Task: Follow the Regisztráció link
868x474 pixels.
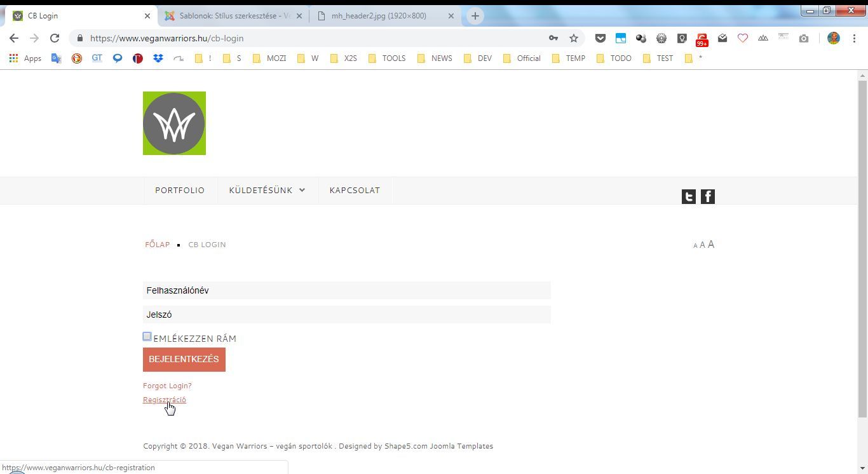Action: point(165,400)
